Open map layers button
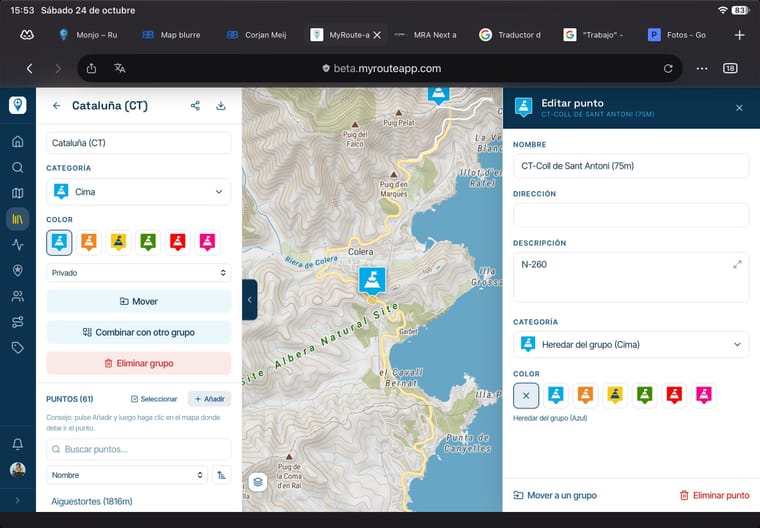The image size is (760, 528). coord(258,482)
